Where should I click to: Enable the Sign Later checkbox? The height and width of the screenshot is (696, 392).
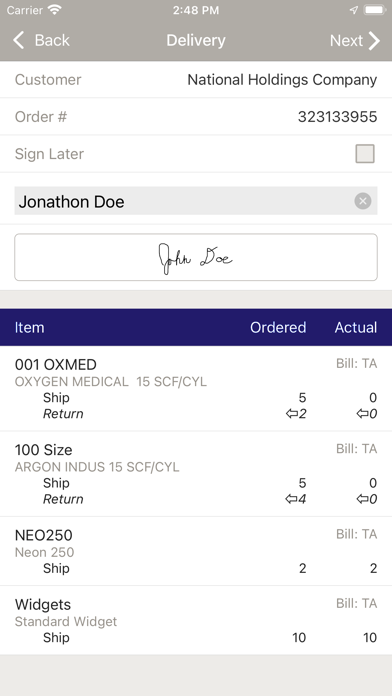tap(365, 154)
